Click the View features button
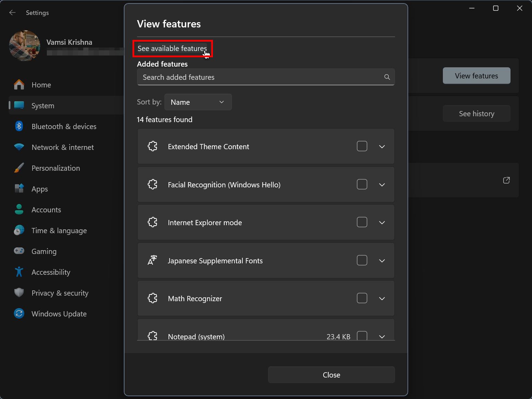 pyautogui.click(x=477, y=76)
